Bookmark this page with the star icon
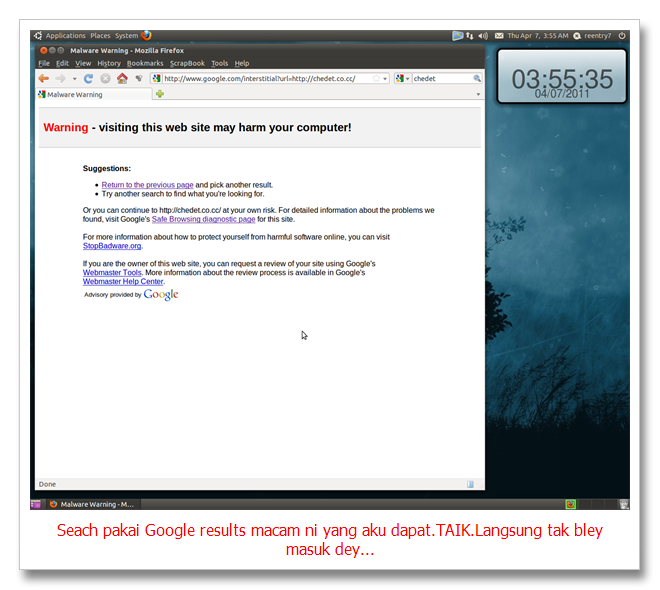Screen dimensions: 660x590 click(x=376, y=78)
